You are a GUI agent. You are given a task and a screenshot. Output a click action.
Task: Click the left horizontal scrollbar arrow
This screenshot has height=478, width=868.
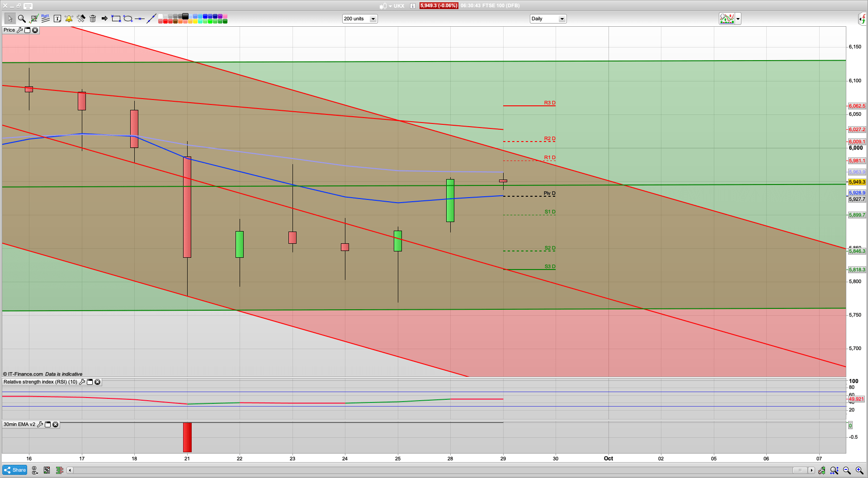pos(70,470)
